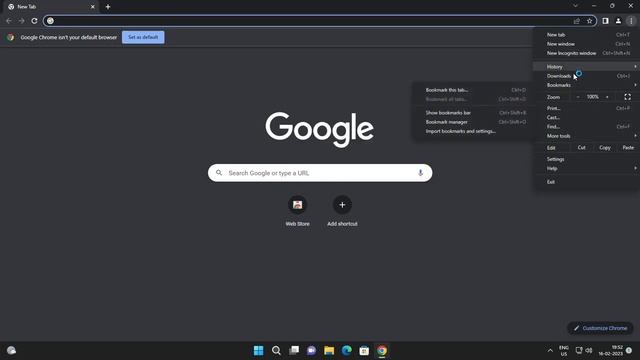Click the ENG US language indicator
This screenshot has height=360, width=640.
[564, 351]
